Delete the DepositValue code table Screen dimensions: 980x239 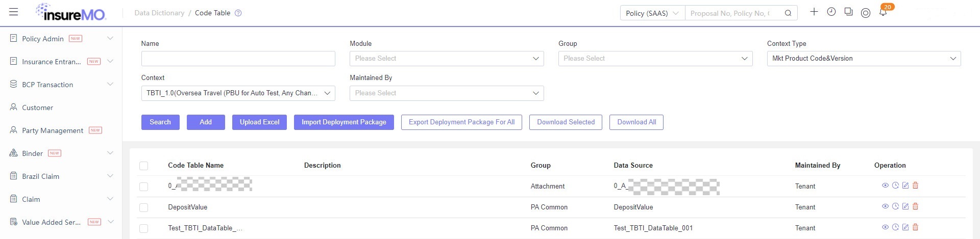coord(916,206)
